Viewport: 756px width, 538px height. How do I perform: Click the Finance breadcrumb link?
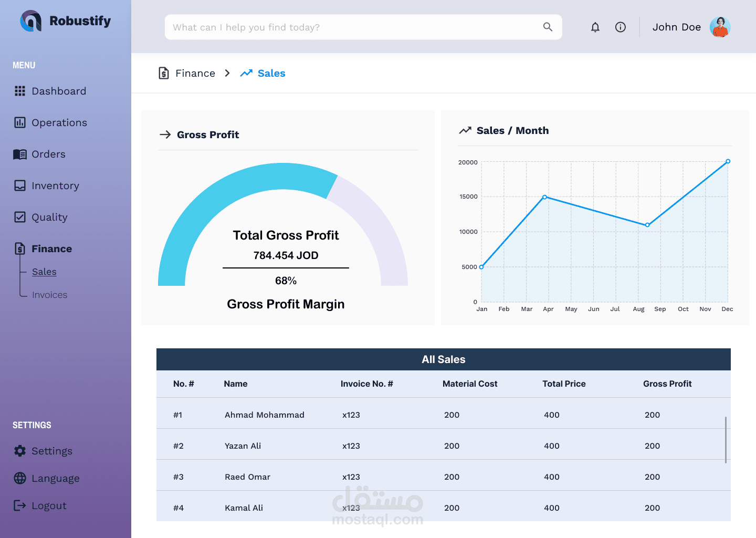[195, 73]
